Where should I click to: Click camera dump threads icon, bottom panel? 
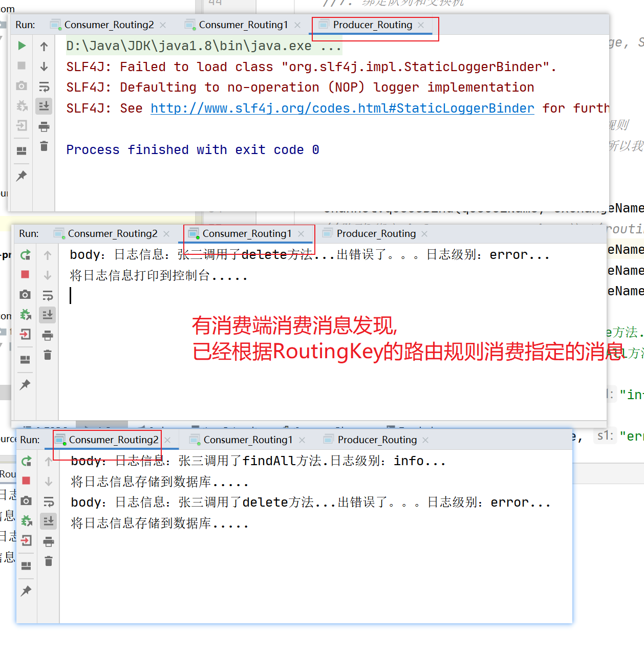click(x=26, y=500)
